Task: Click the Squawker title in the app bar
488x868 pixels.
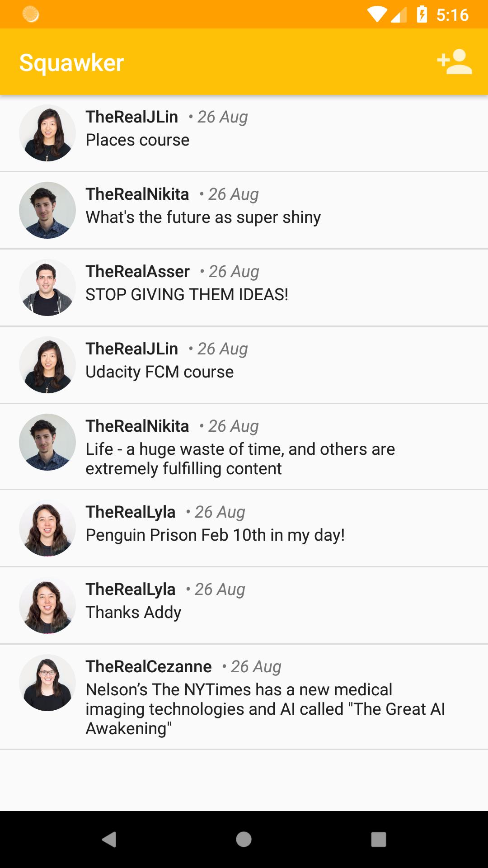Action: [70, 62]
